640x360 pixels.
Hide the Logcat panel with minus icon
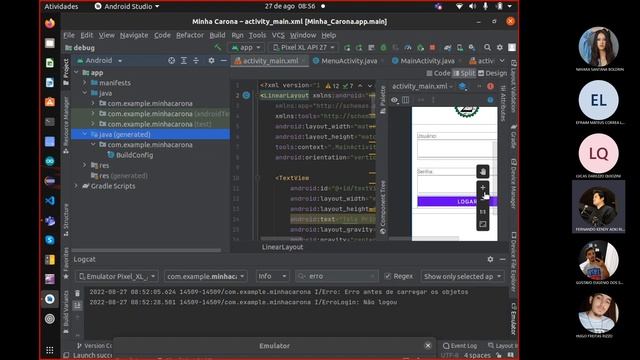coord(502,259)
